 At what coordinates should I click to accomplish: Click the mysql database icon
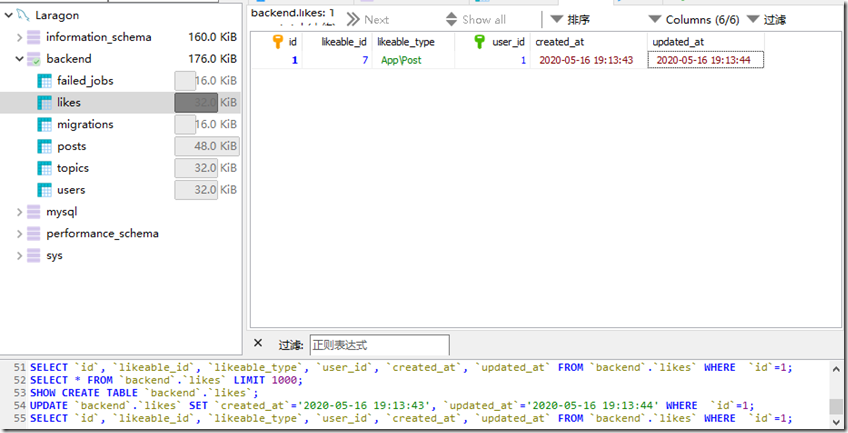coord(34,212)
